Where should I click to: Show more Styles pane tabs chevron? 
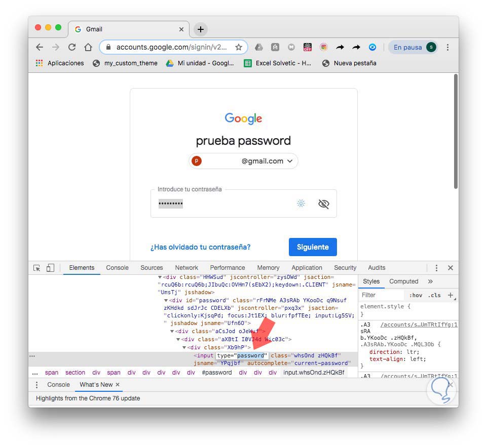(430, 281)
